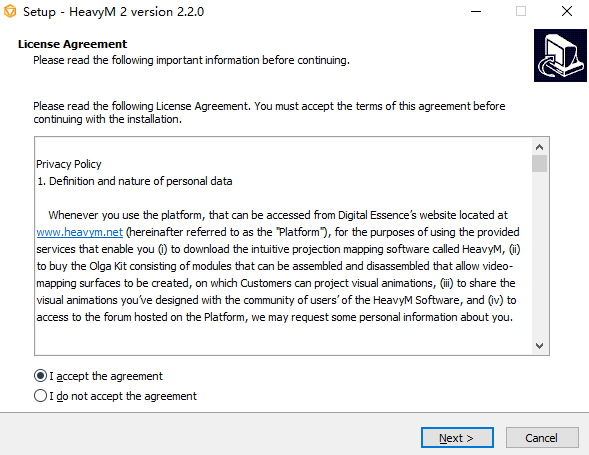This screenshot has width=589, height=455.
Task: Click the license text scroll-up arrow
Action: click(539, 147)
